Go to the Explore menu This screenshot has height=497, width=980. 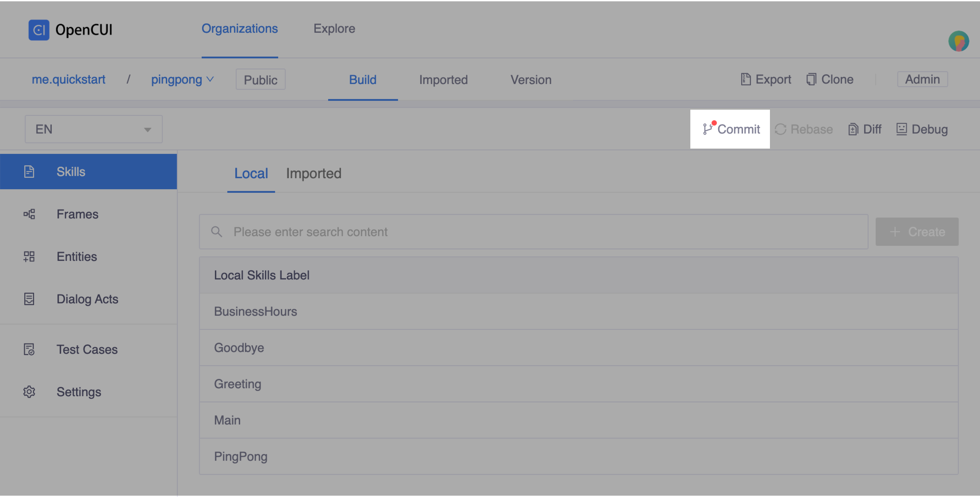[x=334, y=29]
